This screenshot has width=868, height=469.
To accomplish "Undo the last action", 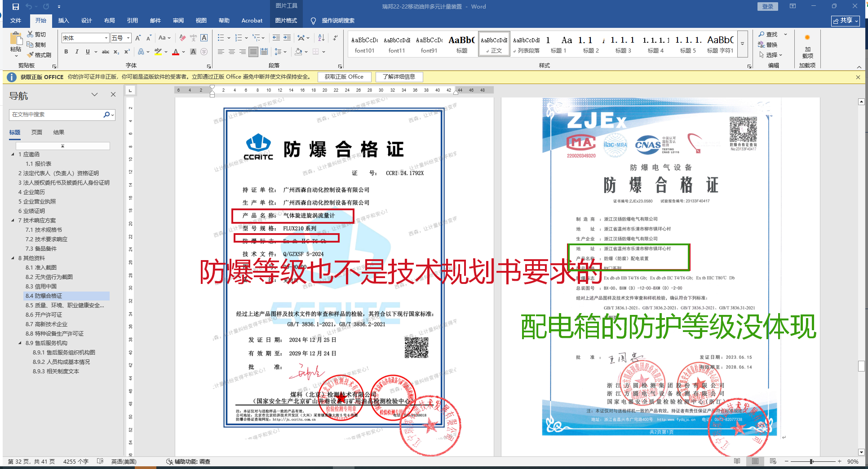I will tap(29, 7).
